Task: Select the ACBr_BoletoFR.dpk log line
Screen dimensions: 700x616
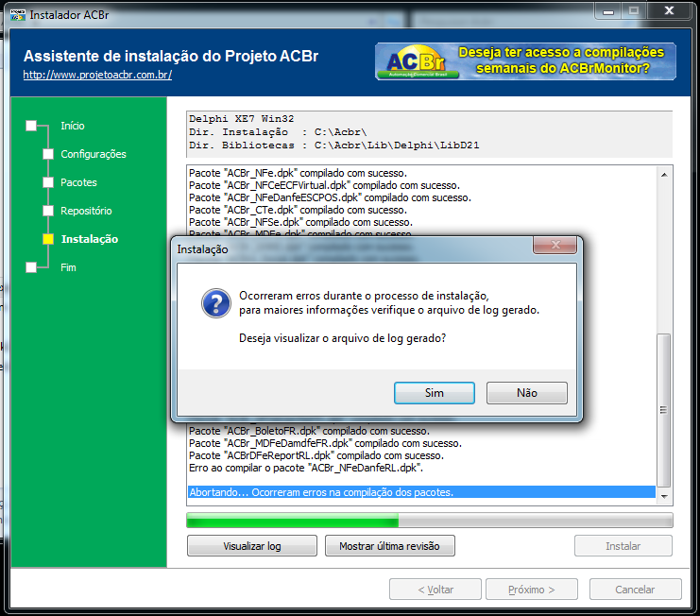Action: (309, 431)
